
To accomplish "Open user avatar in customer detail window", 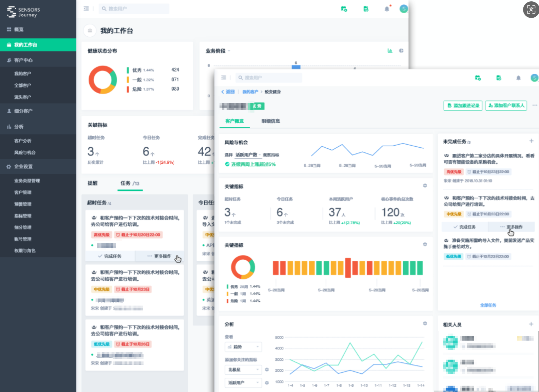I will coord(535,78).
